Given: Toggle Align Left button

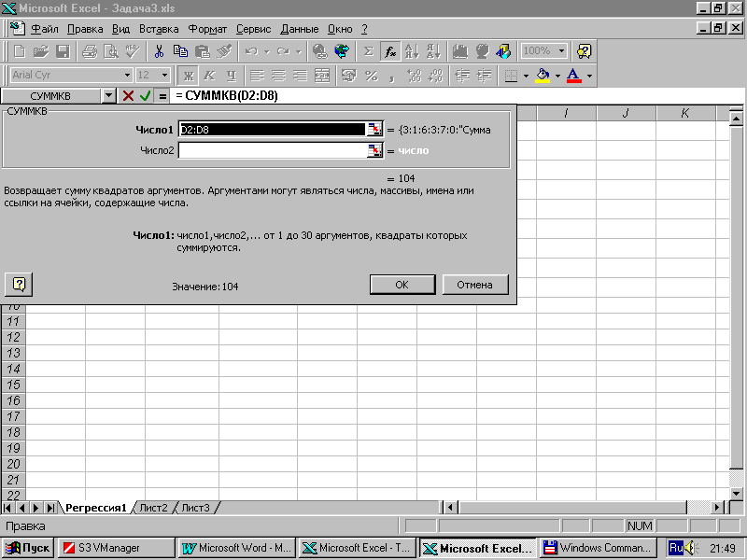Looking at the screenshot, I should pos(258,76).
